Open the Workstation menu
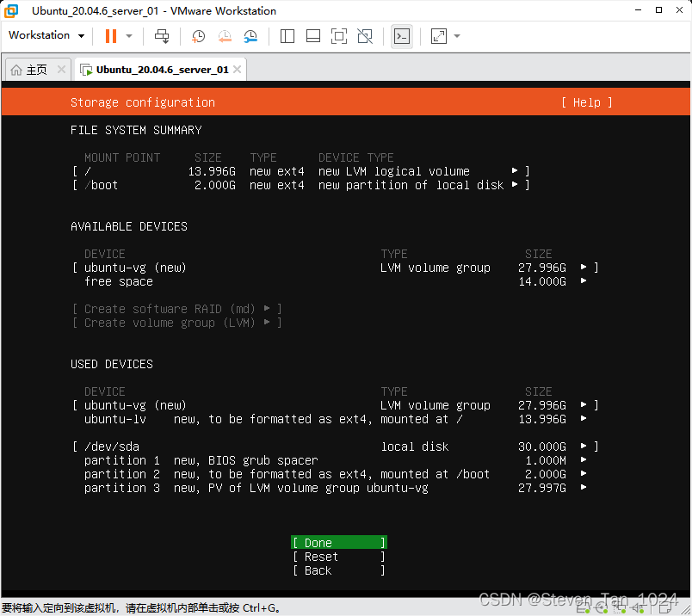This screenshot has width=692, height=616. 46,35
